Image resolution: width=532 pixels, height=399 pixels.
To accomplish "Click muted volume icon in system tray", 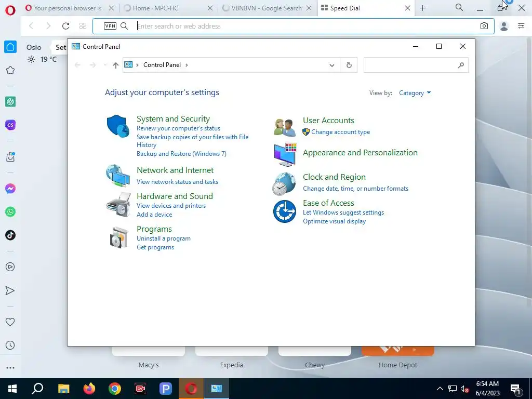I will point(464,389).
